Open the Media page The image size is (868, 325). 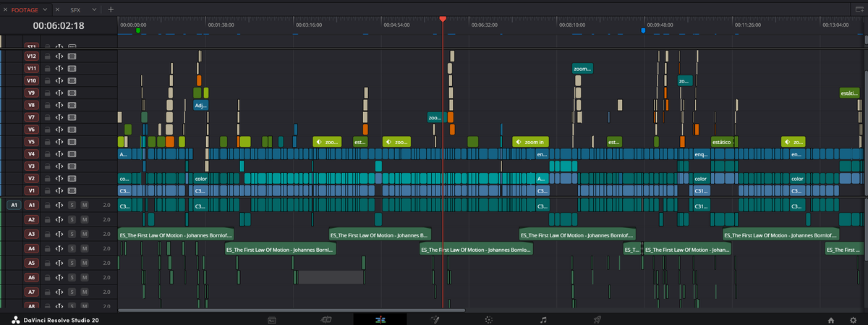pos(273,318)
